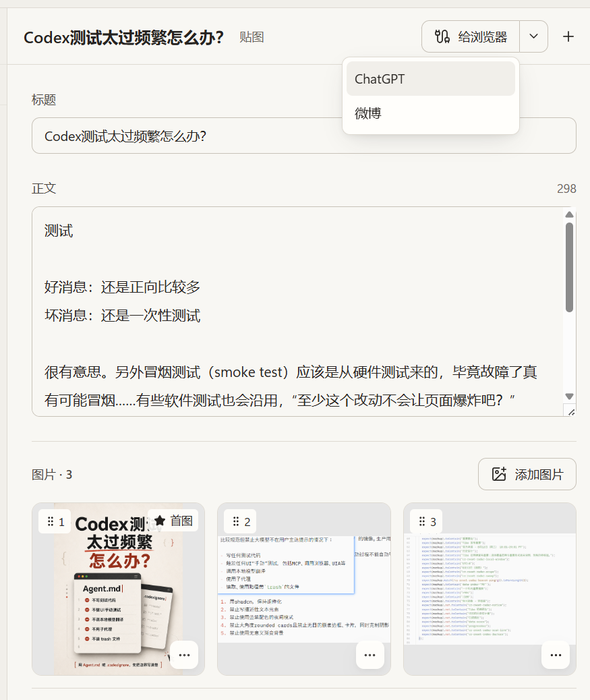Viewport: 590px width, 700px height.
Task: Open the second image thumbnail with rules text
Action: click(x=304, y=589)
